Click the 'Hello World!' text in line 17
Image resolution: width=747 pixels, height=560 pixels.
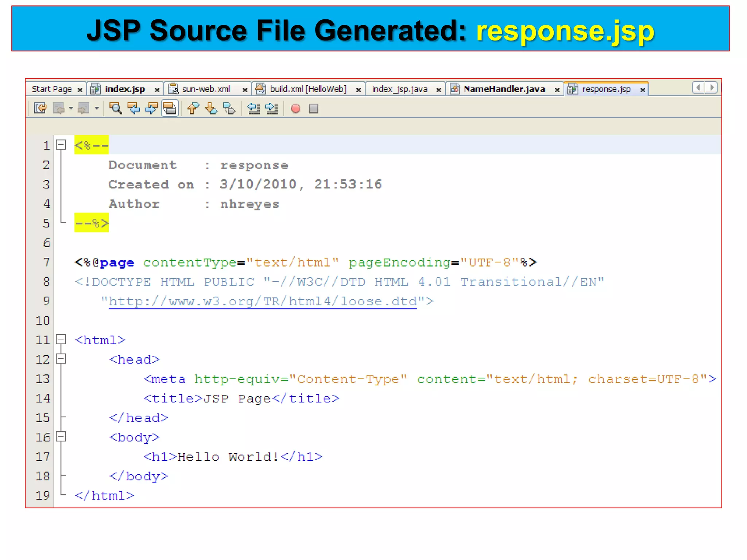[x=229, y=457]
